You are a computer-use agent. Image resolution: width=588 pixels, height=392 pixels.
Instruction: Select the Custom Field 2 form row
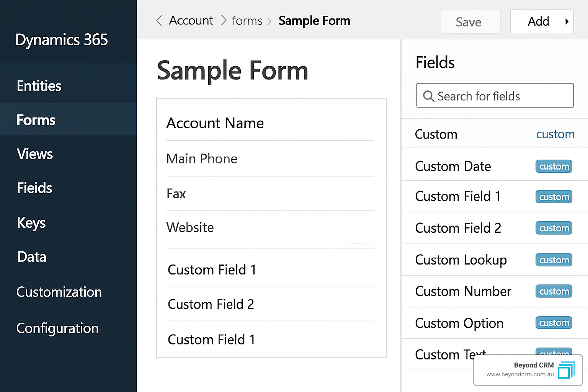[270, 304]
